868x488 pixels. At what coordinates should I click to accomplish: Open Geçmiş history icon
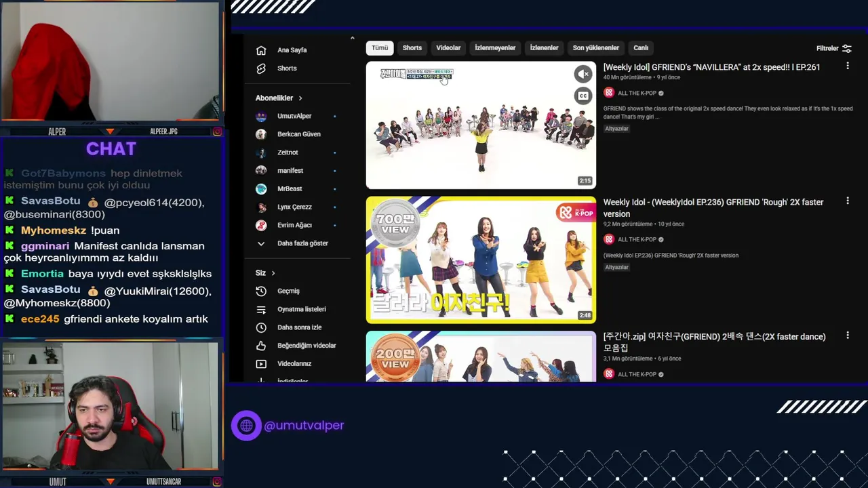coord(261,291)
